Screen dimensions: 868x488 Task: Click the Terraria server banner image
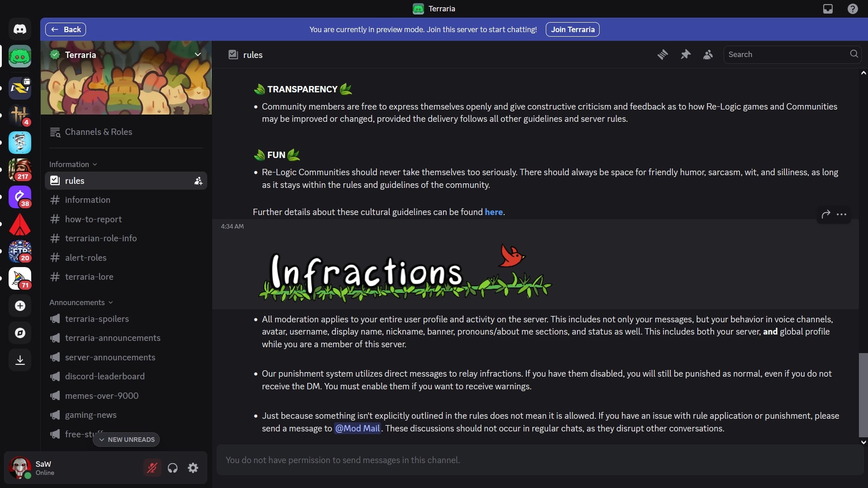126,77
